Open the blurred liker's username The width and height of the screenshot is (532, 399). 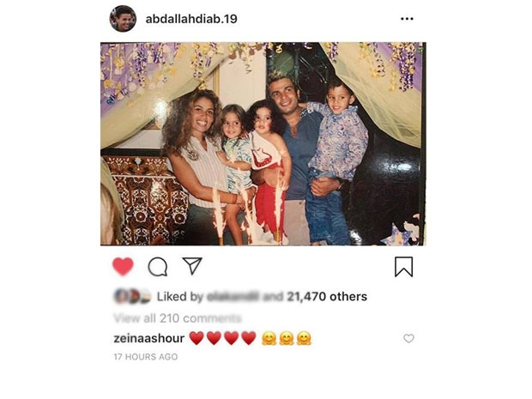pyautogui.click(x=233, y=297)
